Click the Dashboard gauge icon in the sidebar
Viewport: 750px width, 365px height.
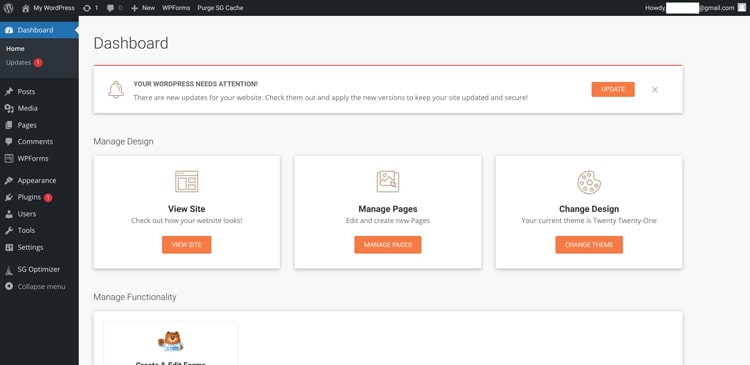pos(9,30)
